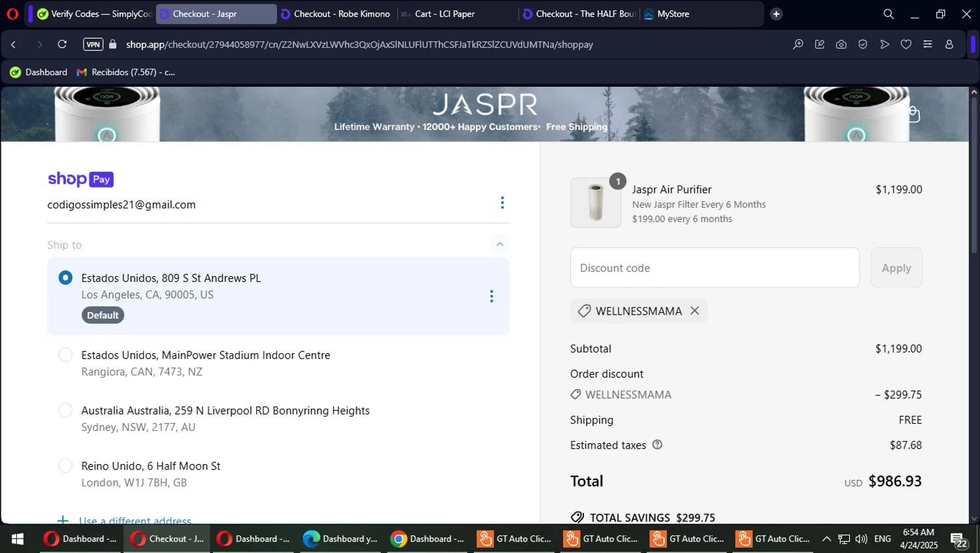The width and height of the screenshot is (980, 553).
Task: Open a new browser tab
Action: [x=776, y=14]
